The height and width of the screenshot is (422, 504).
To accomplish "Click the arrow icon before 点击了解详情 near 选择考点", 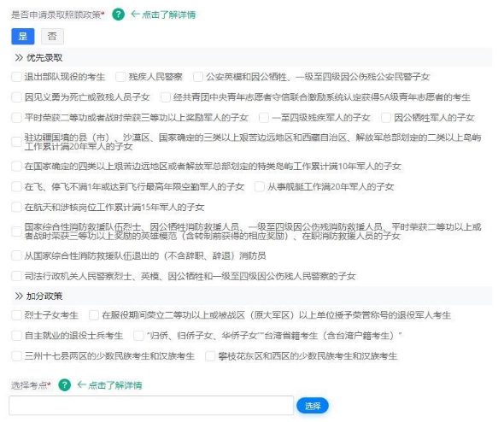I will pyautogui.click(x=82, y=384).
